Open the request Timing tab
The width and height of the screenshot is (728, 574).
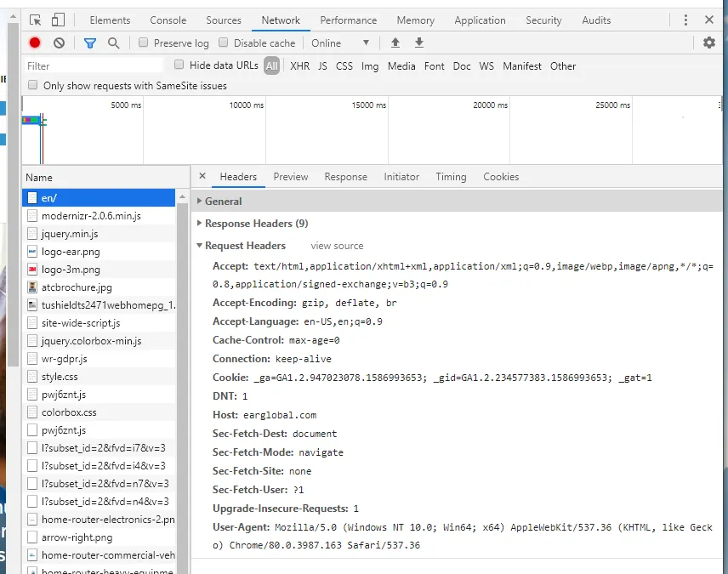[451, 177]
